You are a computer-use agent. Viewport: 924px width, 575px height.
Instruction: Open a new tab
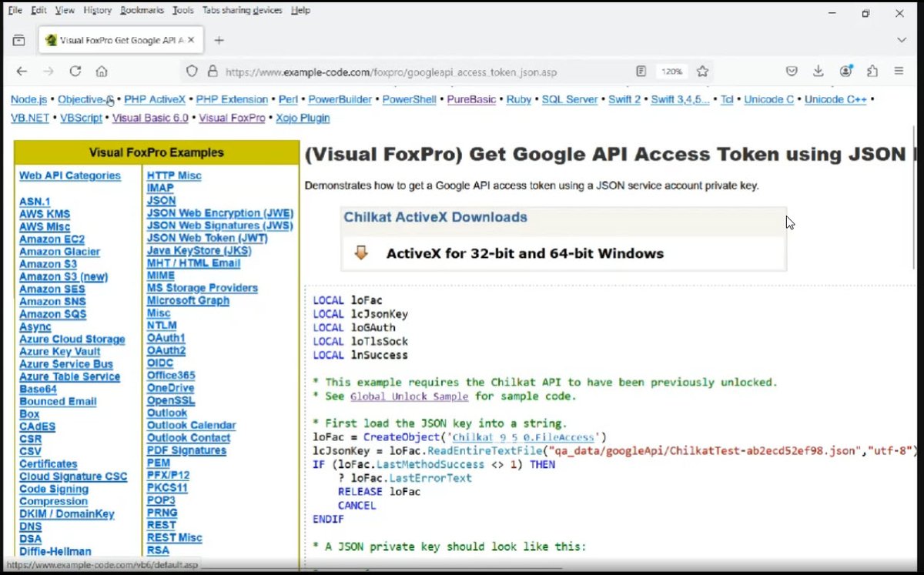219,40
